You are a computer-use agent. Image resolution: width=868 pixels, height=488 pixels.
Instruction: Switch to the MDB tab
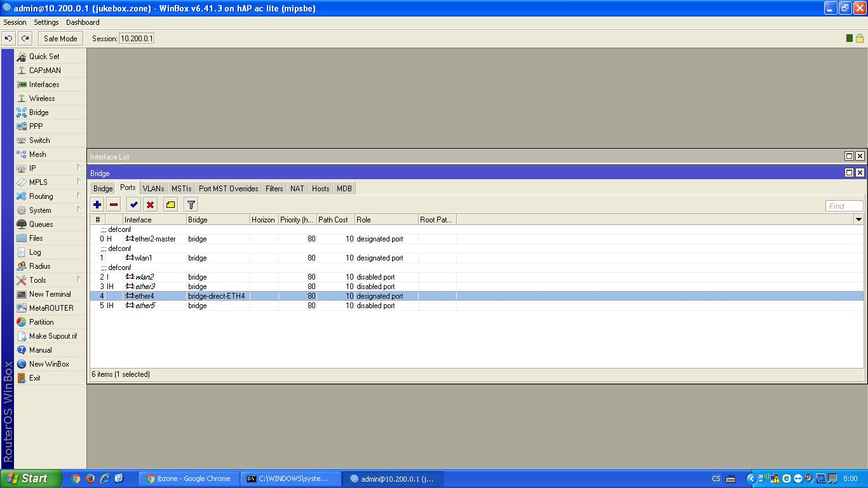point(344,189)
